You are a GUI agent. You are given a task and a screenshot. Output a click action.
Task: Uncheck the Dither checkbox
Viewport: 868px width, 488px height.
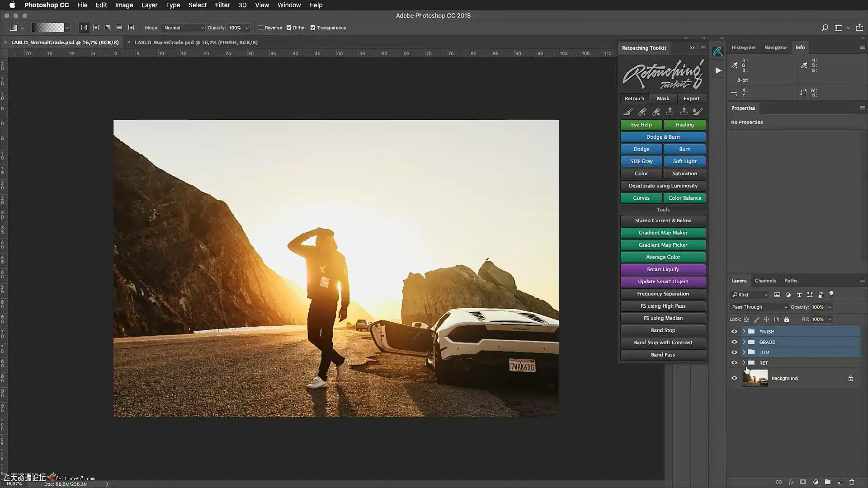point(289,28)
